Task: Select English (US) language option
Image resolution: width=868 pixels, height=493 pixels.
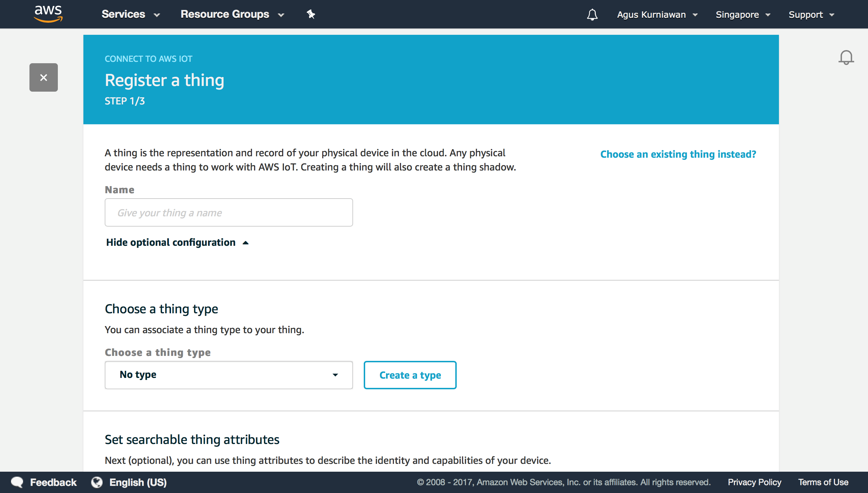Action: coord(138,482)
